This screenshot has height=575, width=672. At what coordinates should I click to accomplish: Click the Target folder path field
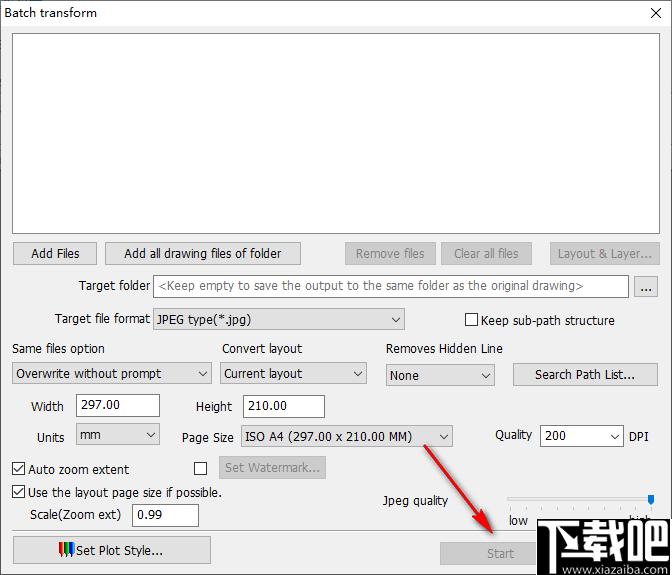click(x=391, y=286)
